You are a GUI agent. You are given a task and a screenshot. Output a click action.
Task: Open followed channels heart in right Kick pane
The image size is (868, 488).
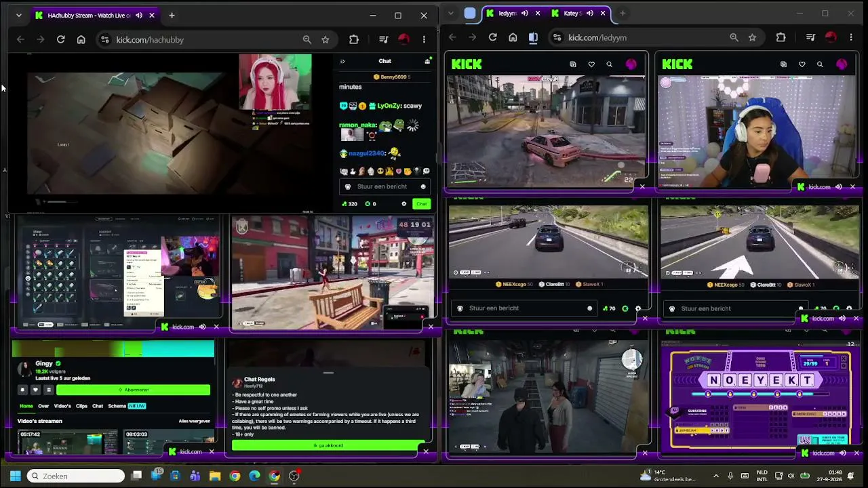point(802,64)
